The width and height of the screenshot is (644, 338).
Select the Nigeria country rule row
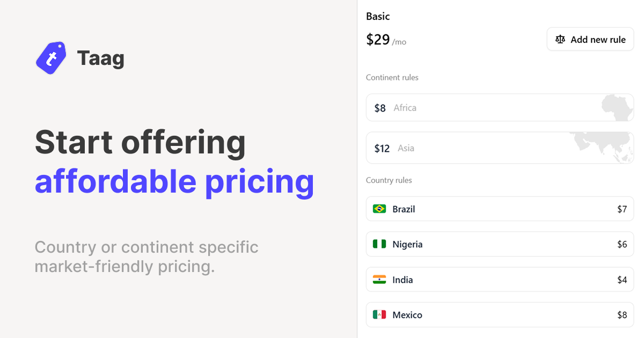(499, 244)
